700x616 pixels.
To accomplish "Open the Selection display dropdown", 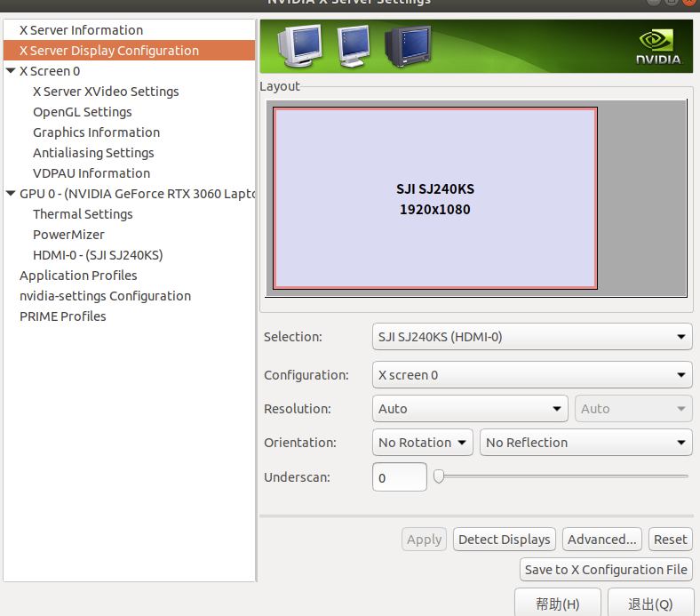I will click(x=532, y=337).
